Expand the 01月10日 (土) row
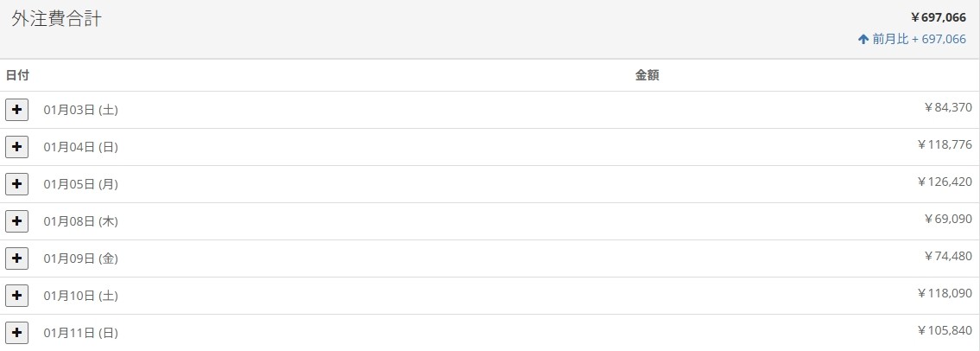Screen dimensions: 980x351 (x=16, y=296)
